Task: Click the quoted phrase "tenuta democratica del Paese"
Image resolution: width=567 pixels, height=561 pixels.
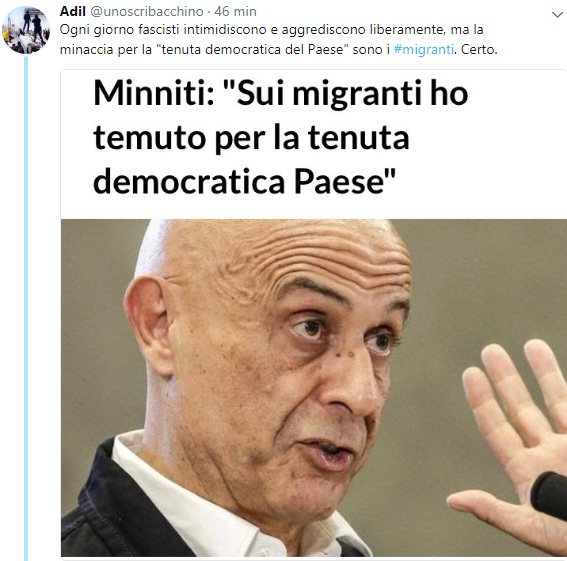Action: pos(252,50)
